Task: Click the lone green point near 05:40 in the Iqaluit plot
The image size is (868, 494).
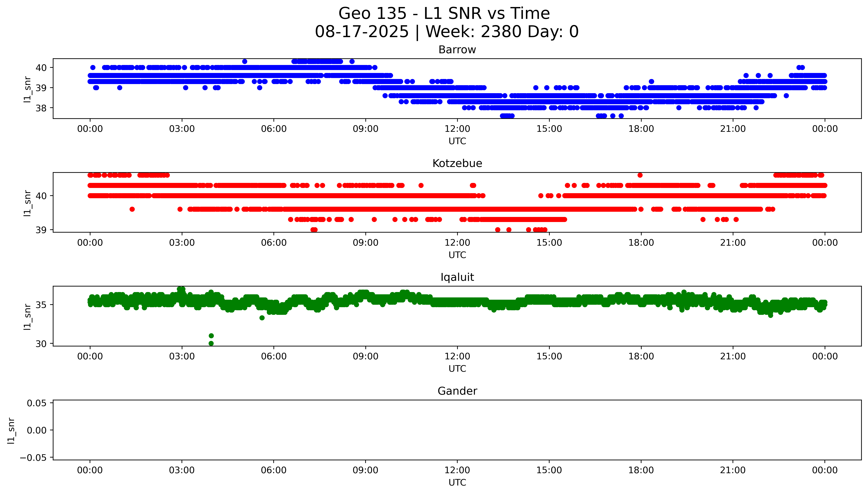Action: (262, 318)
